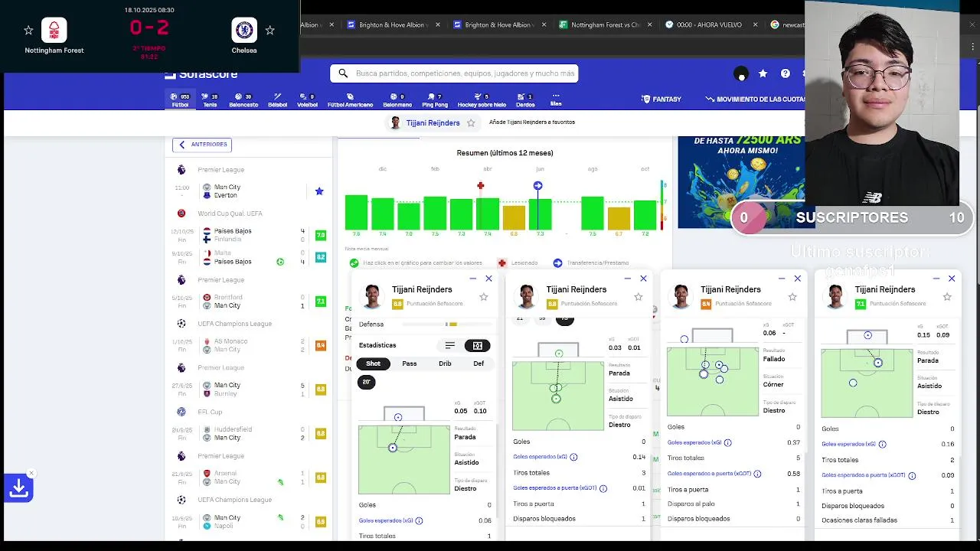Screen dimensions: 980x551
Task: Open the Ping Pong sport category
Action: (435, 100)
